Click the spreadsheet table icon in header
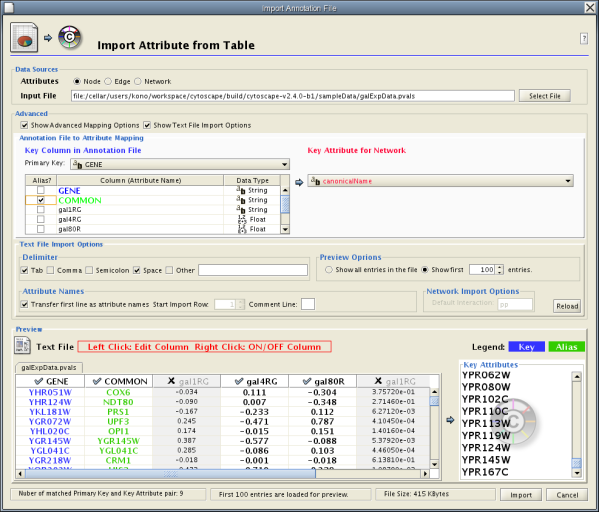The image size is (599, 512). (x=24, y=37)
